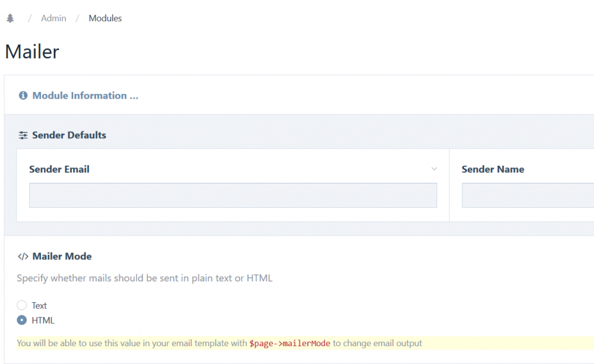Select the HTML radio button
The image size is (594, 364).
pyautogui.click(x=21, y=319)
